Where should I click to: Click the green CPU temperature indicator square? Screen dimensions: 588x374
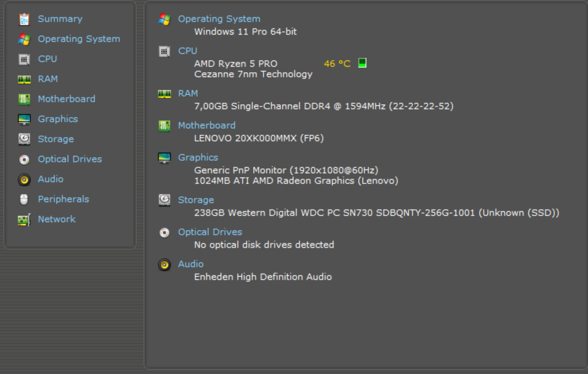pyautogui.click(x=362, y=63)
